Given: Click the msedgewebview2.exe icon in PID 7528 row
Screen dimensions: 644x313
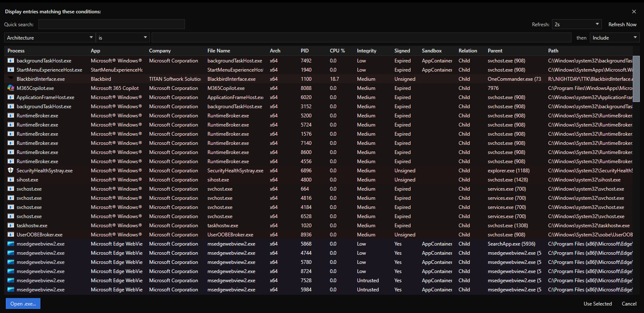Looking at the screenshot, I should 11,281.
